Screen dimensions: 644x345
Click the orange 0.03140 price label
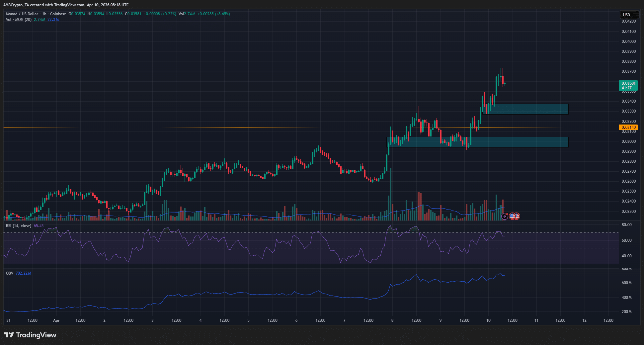coord(628,128)
